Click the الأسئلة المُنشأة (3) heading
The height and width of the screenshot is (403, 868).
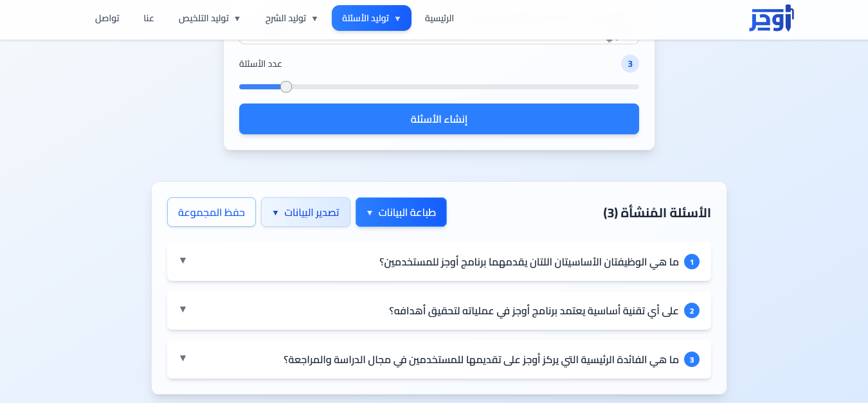coord(657,213)
